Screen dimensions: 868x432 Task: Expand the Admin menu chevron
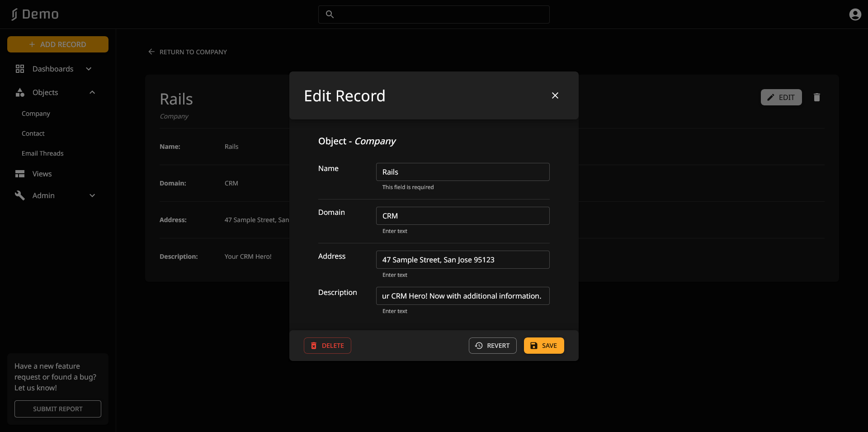tap(92, 195)
